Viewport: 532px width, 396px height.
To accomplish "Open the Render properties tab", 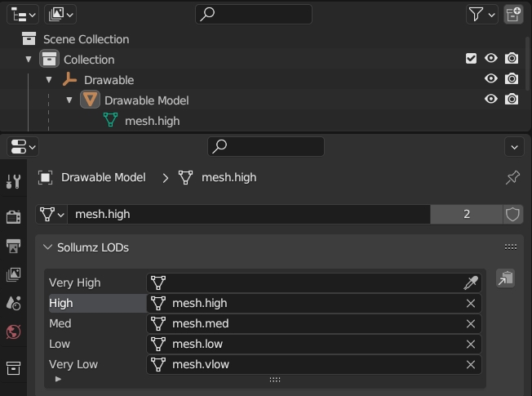I will tap(13, 216).
